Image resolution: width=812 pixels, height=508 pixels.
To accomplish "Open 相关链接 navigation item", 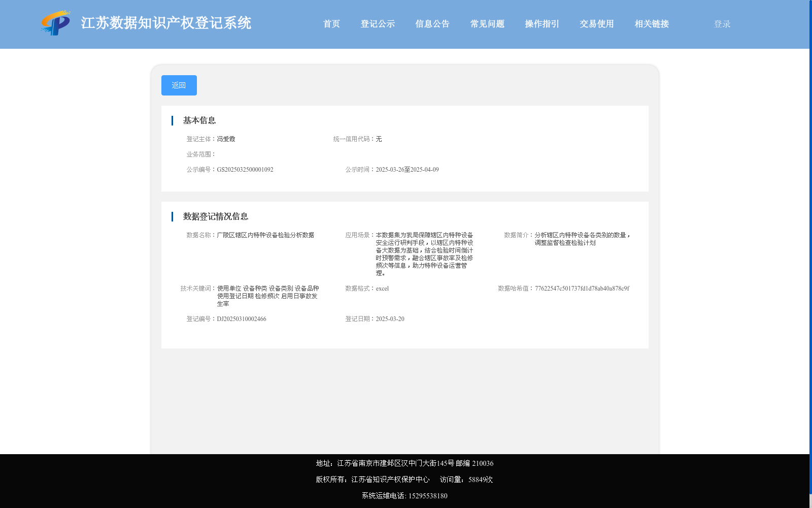I will (652, 24).
